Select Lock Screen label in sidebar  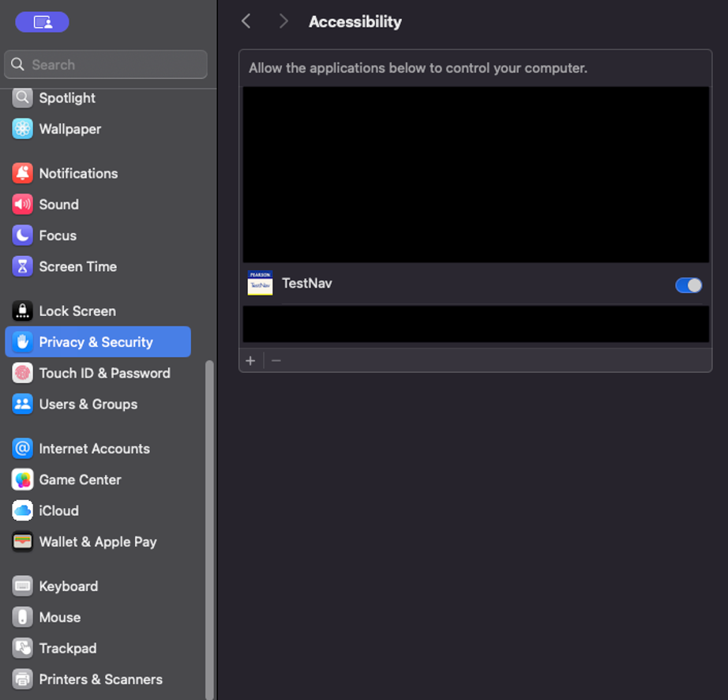pyautogui.click(x=77, y=310)
